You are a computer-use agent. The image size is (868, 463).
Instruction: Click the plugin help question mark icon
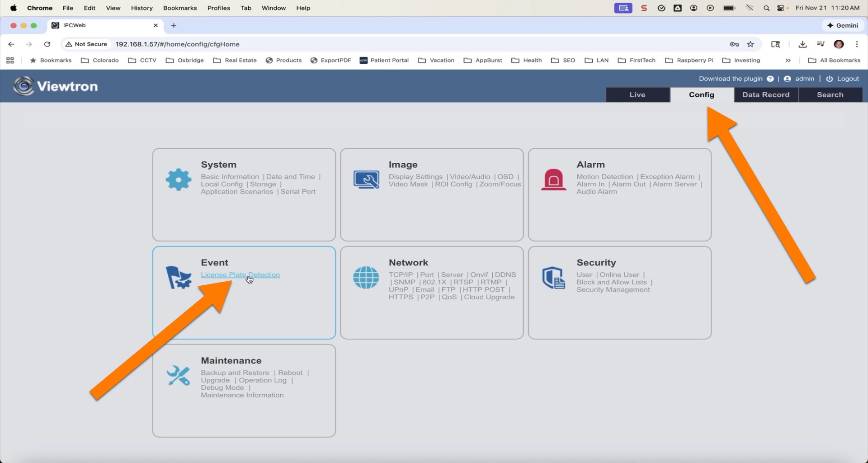[x=770, y=79]
